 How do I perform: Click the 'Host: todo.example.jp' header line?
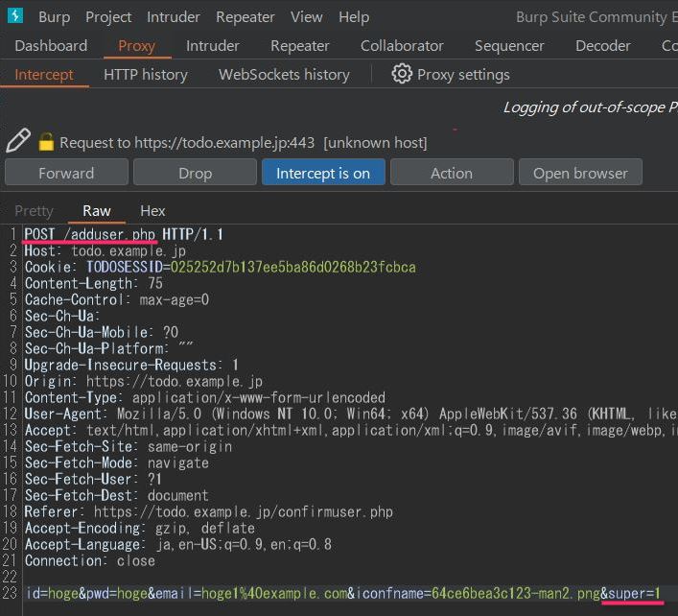pyautogui.click(x=105, y=250)
